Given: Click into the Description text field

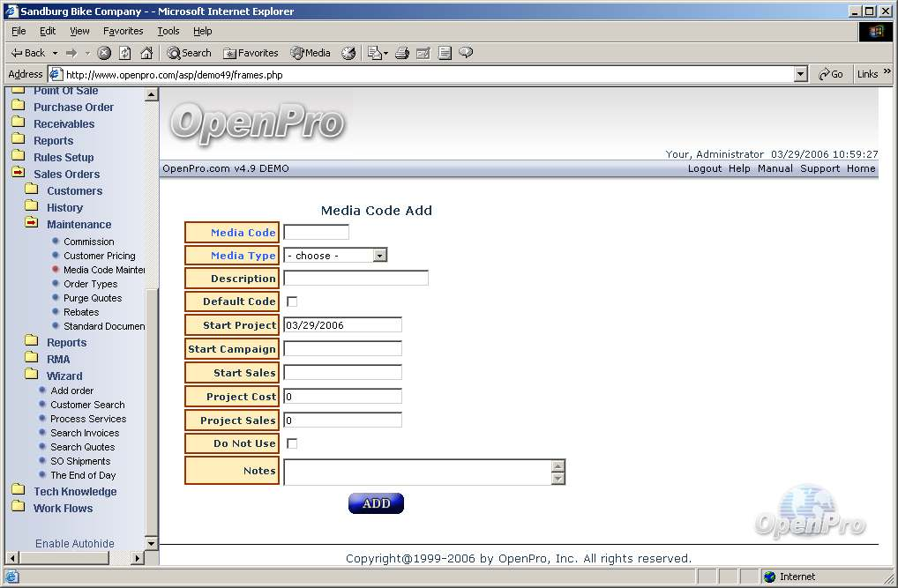Looking at the screenshot, I should click(x=355, y=279).
